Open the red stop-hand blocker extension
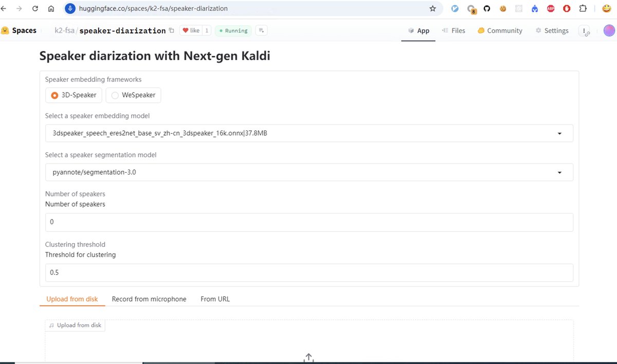Image resolution: width=617 pixels, height=364 pixels. (567, 9)
